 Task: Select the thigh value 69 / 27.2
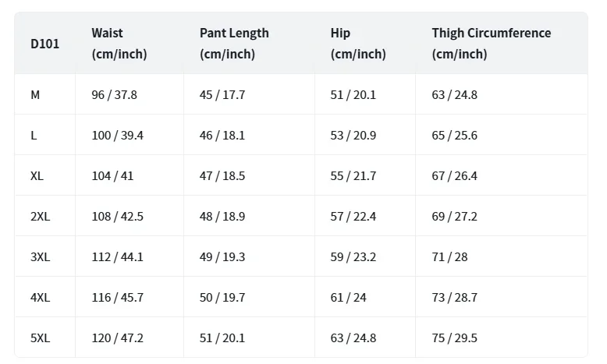tap(454, 217)
